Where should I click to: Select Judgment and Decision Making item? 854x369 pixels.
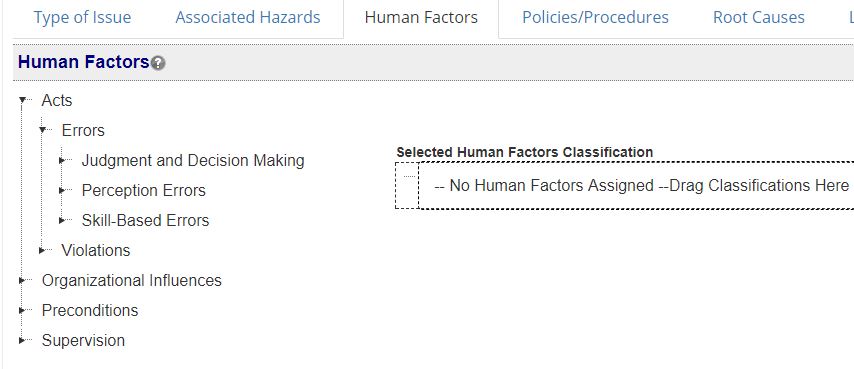[x=193, y=161]
